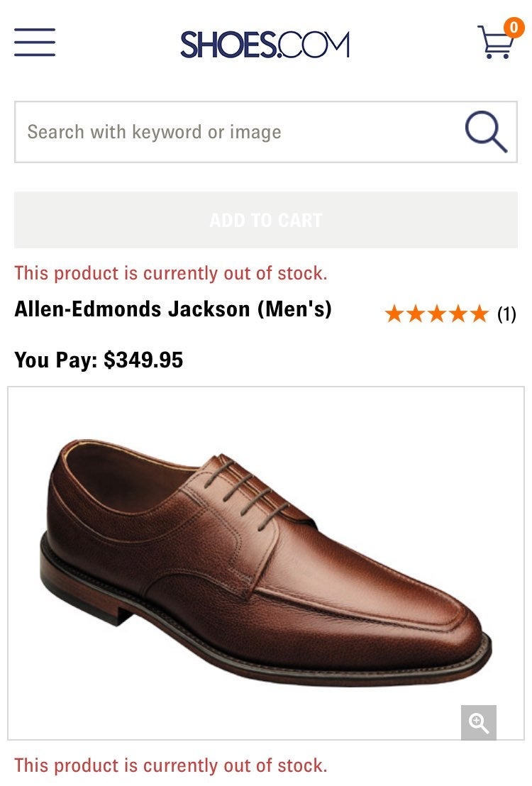This screenshot has height=786, width=532.
Task: Click the Add to Cart button
Action: coord(266,220)
